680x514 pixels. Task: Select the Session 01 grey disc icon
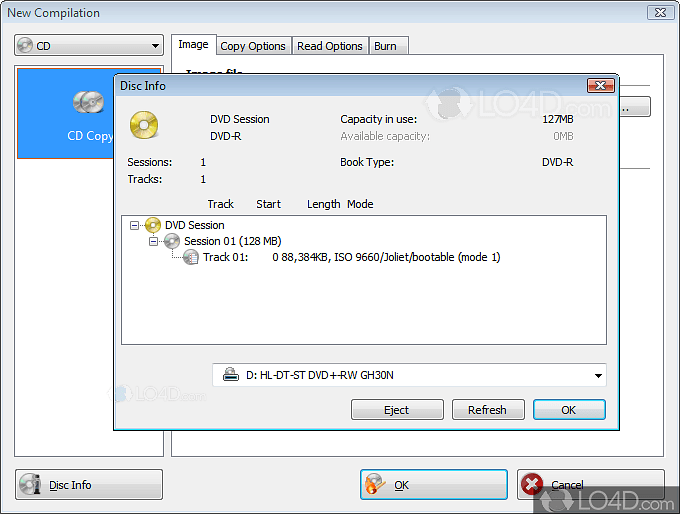[x=172, y=241]
